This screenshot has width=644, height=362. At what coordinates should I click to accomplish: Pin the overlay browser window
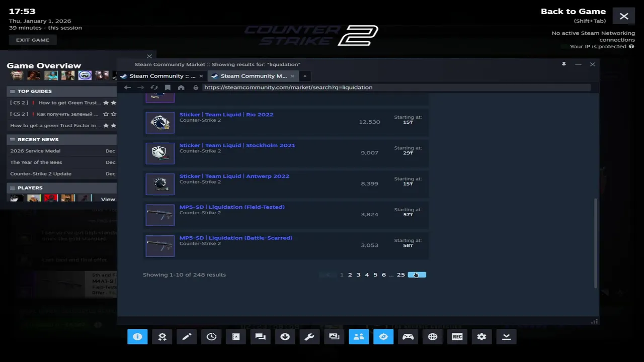coord(563,64)
